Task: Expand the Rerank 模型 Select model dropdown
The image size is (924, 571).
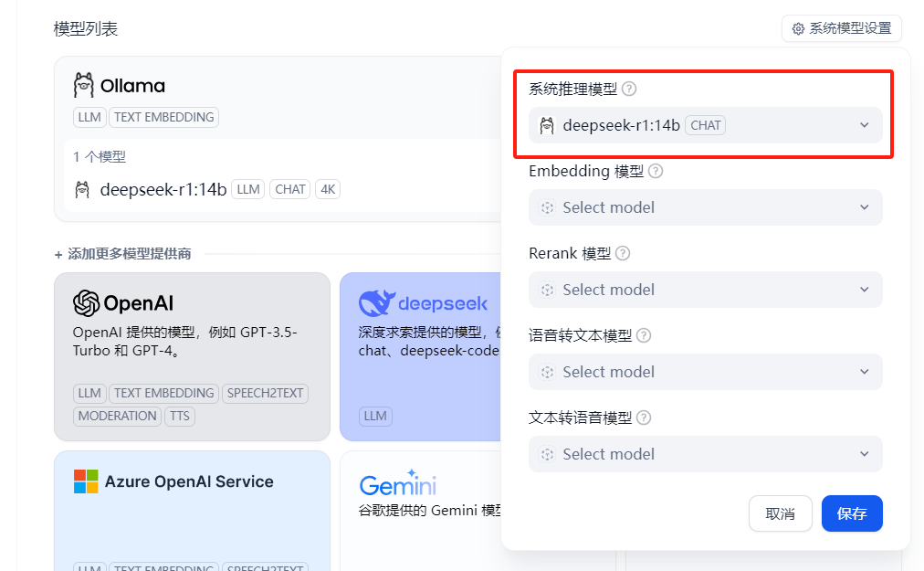Action: pos(706,290)
